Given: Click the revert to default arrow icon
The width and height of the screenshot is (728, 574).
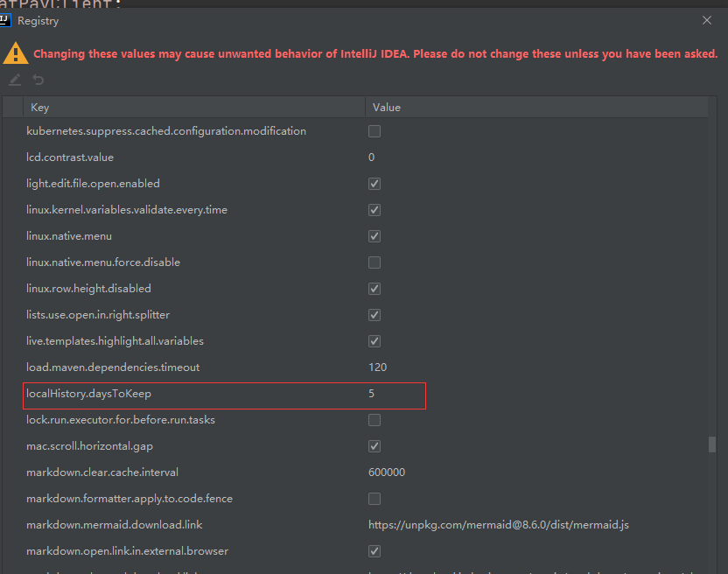Looking at the screenshot, I should [x=38, y=80].
